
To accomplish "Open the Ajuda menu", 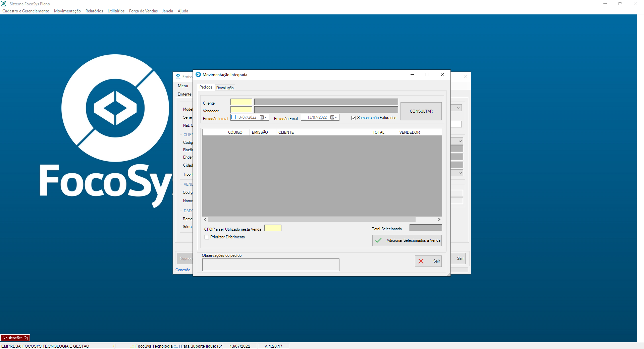I will (183, 11).
